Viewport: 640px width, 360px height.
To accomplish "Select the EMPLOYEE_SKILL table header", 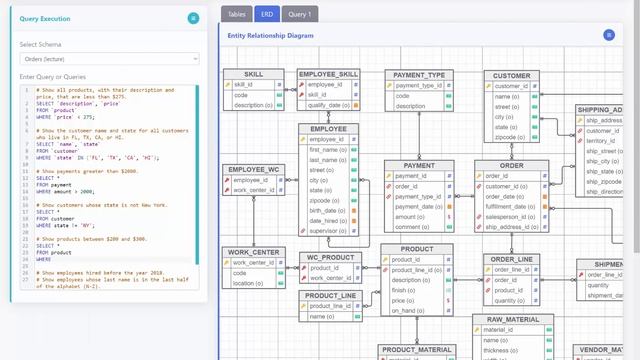I will pos(328,74).
